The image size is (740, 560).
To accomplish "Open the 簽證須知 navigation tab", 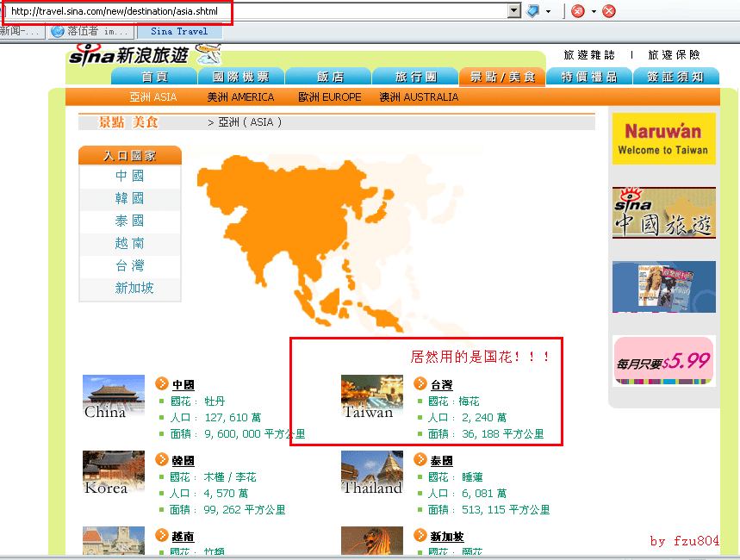I will pos(675,77).
